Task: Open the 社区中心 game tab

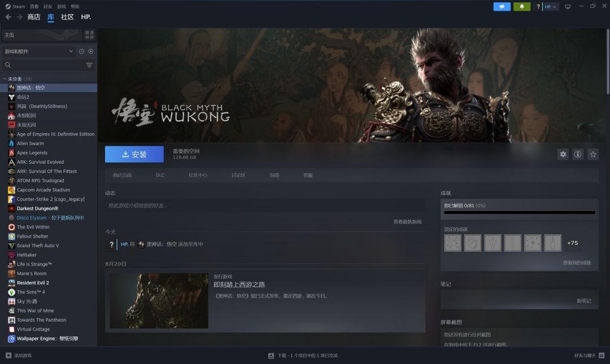Action: coord(198,176)
